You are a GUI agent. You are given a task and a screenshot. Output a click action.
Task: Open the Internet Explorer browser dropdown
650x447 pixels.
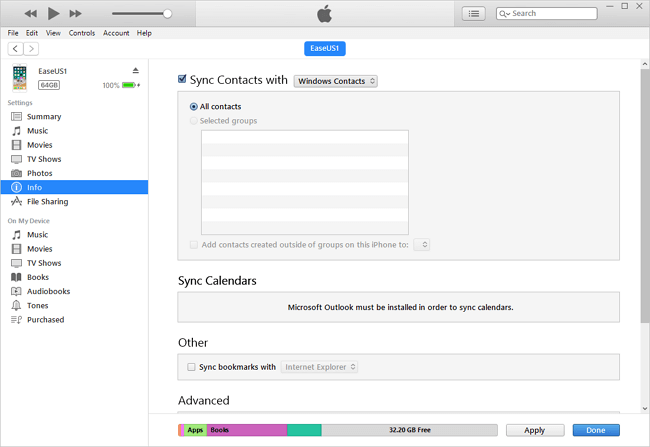(x=319, y=367)
